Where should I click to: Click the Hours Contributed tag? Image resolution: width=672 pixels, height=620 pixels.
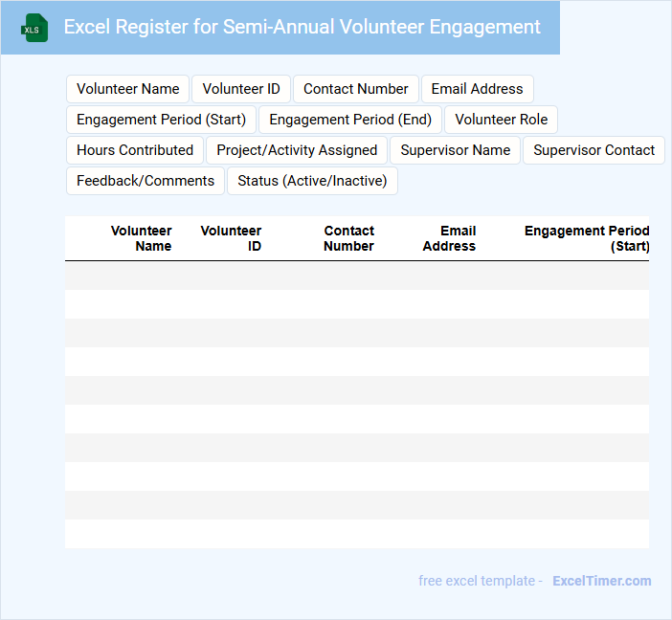(x=135, y=150)
